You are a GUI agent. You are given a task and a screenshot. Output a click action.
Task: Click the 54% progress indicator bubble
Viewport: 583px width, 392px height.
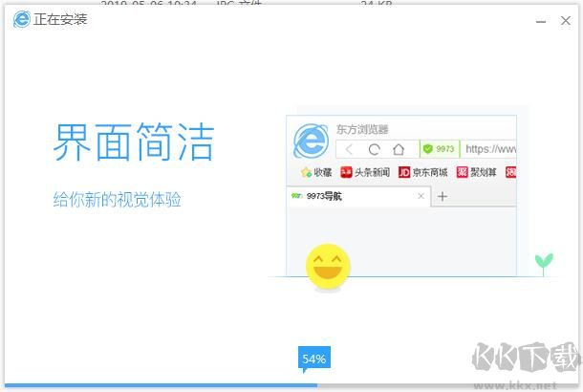click(x=314, y=359)
